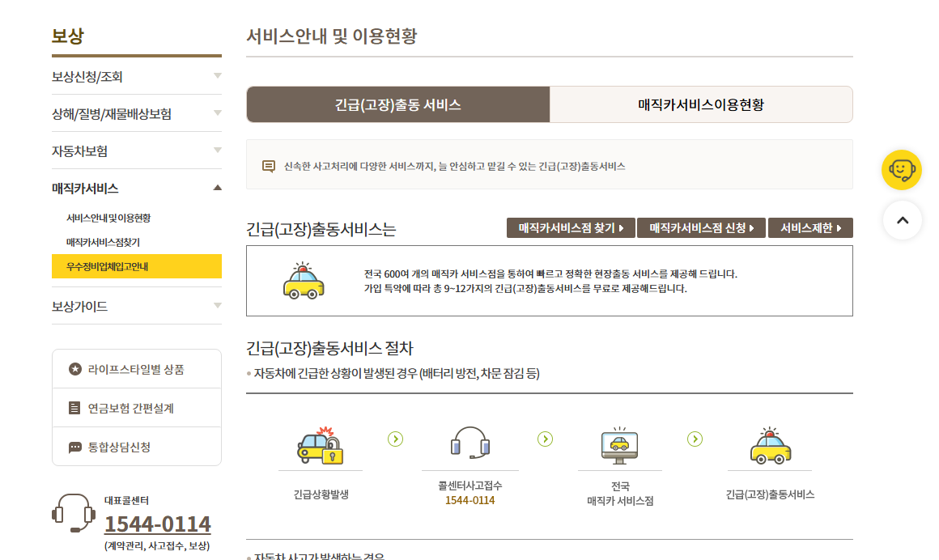Click the 가입 특약에 따라 총 9~12가지 sentence
Screen dimensions: 939x560
coord(525,288)
